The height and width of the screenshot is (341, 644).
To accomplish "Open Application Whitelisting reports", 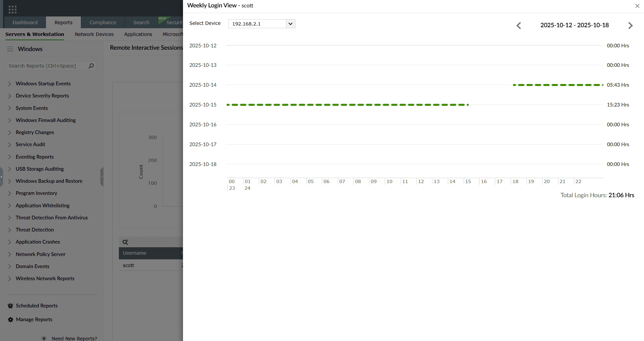I will [43, 206].
